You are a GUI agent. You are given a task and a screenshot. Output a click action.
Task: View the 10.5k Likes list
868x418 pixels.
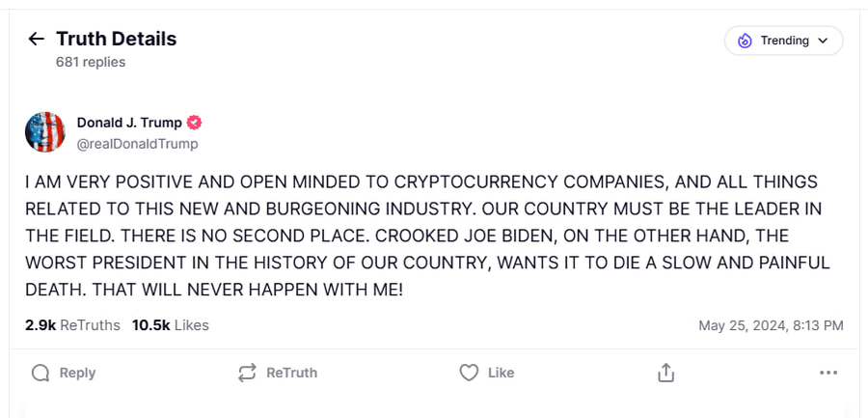point(170,325)
